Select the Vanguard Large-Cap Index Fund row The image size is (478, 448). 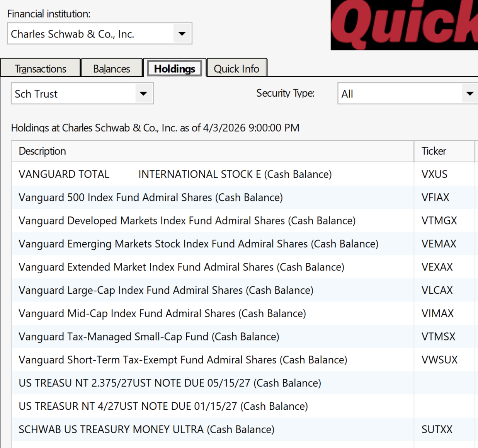245,290
